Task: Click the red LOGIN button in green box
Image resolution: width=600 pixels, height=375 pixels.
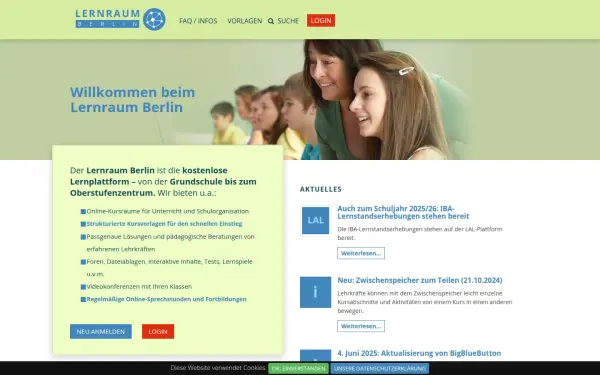Action: (x=158, y=331)
